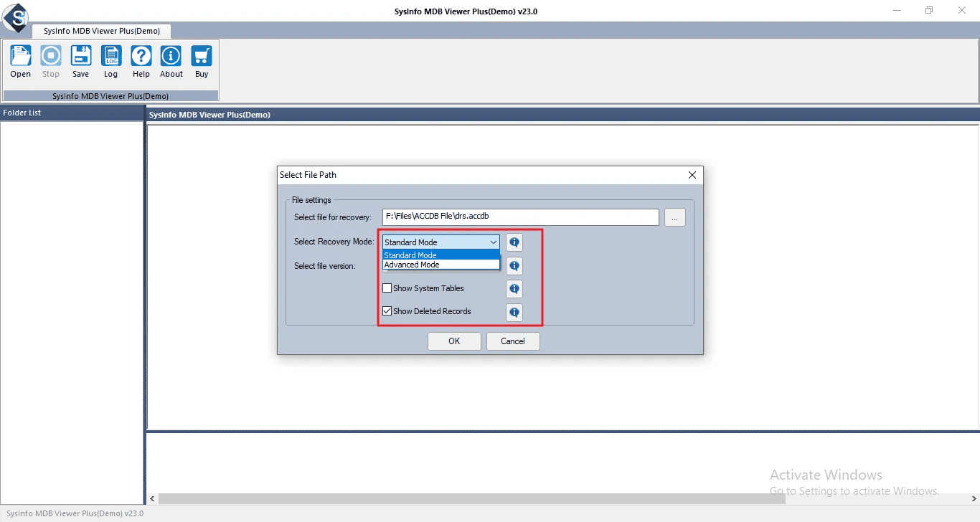Image resolution: width=980 pixels, height=522 pixels.
Task: Click Cancel in Select File Path dialog
Action: tap(513, 341)
